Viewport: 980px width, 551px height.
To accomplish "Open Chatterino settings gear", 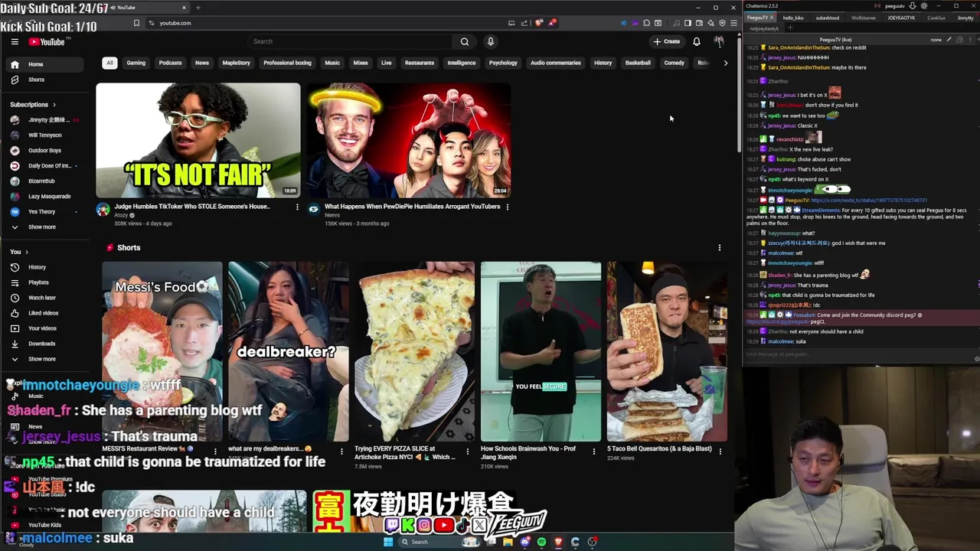I will [923, 6].
